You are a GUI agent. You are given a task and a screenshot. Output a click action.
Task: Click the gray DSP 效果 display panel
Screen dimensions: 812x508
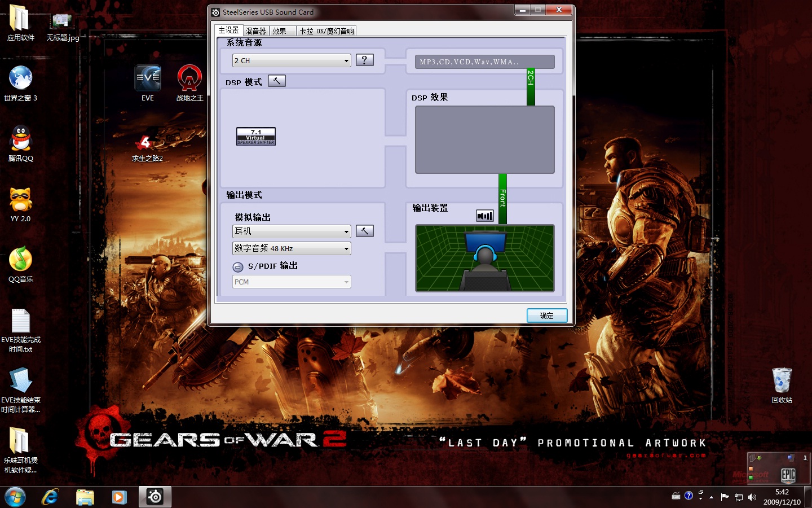point(485,139)
